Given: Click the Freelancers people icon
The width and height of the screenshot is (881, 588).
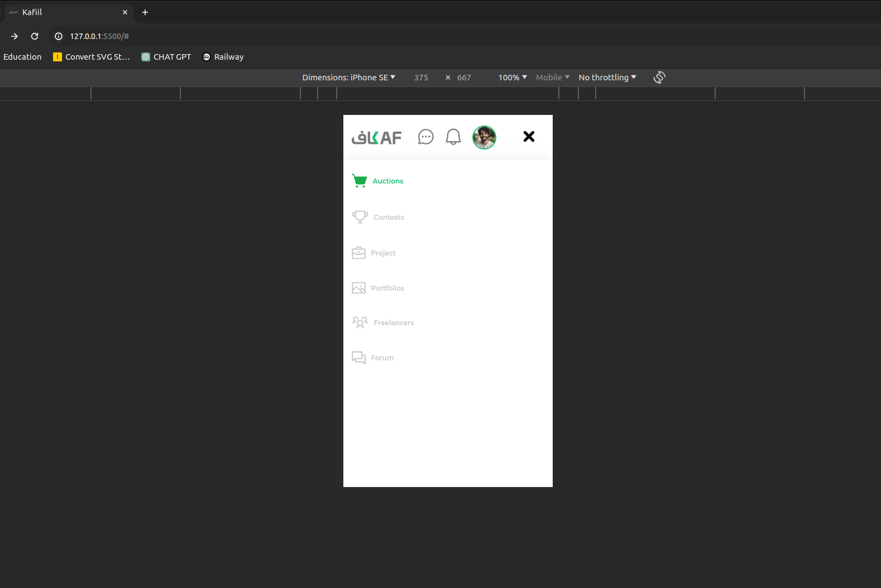Looking at the screenshot, I should tap(360, 322).
